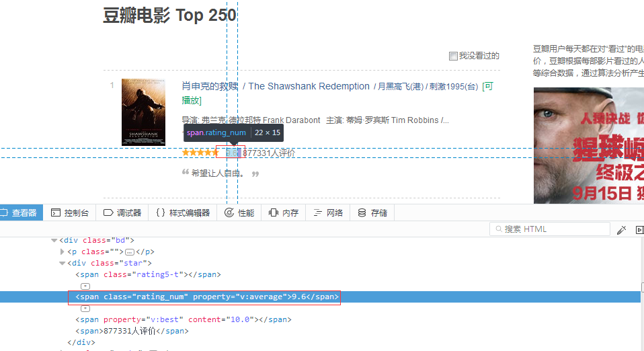
Task: Check the 我没看过的 checkbox
Action: [x=453, y=56]
